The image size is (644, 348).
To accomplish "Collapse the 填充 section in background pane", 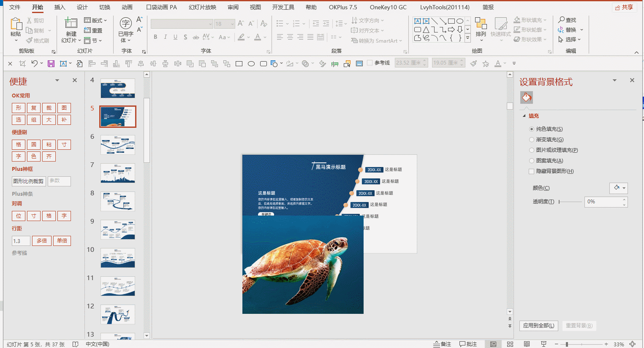I will pyautogui.click(x=524, y=116).
